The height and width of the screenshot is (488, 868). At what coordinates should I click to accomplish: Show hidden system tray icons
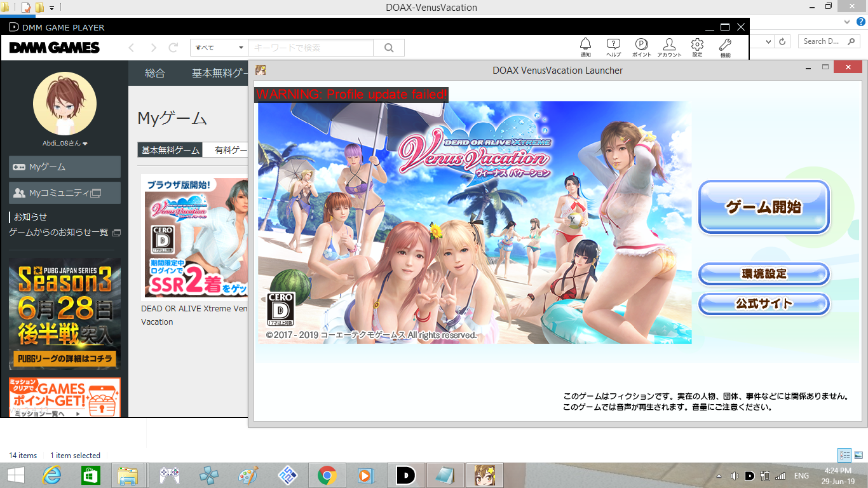tap(720, 476)
